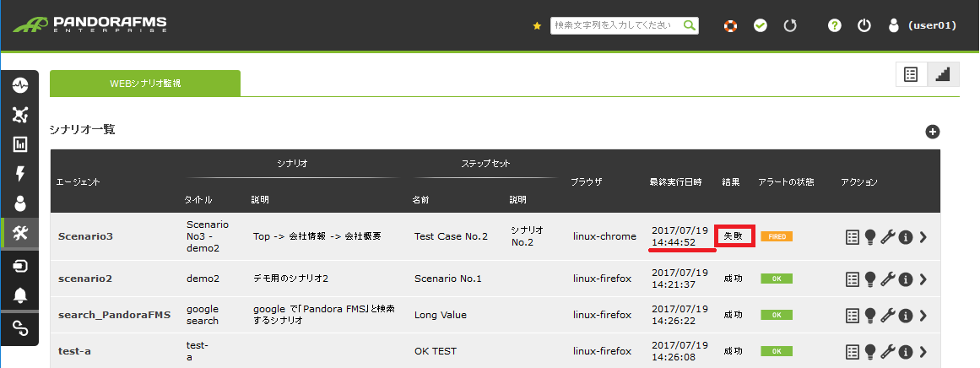Select the WEBシナリオ監視 tab
The image size is (980, 368).
[145, 83]
